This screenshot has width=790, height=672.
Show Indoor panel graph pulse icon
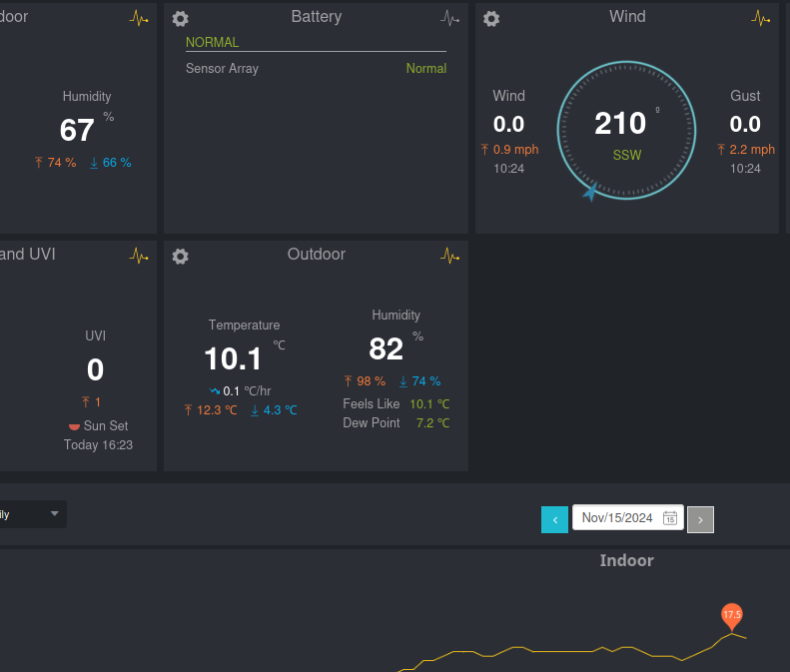(139, 19)
